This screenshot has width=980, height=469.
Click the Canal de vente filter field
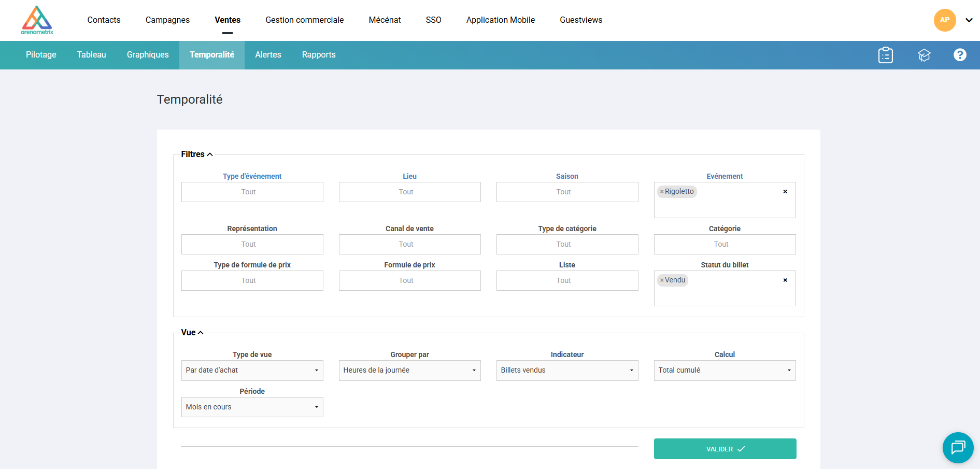pos(409,245)
